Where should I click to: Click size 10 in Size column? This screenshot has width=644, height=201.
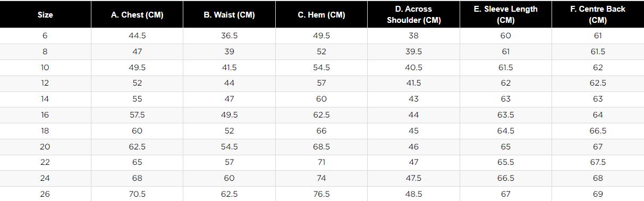(45, 68)
